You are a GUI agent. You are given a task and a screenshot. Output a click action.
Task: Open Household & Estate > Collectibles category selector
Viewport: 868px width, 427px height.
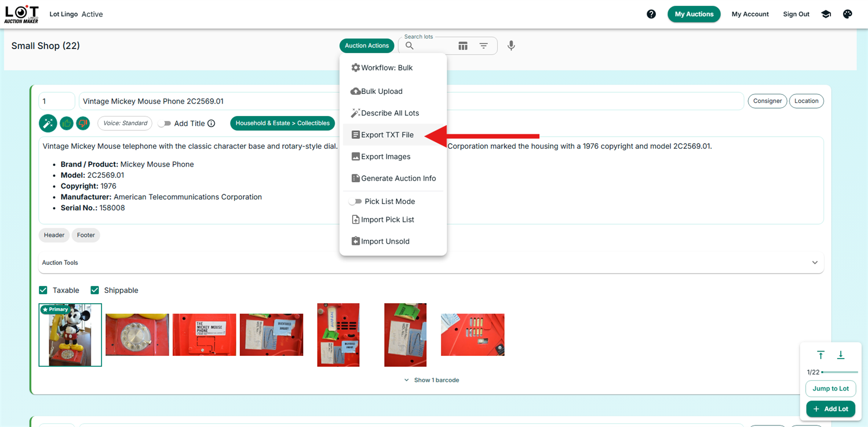[283, 123]
